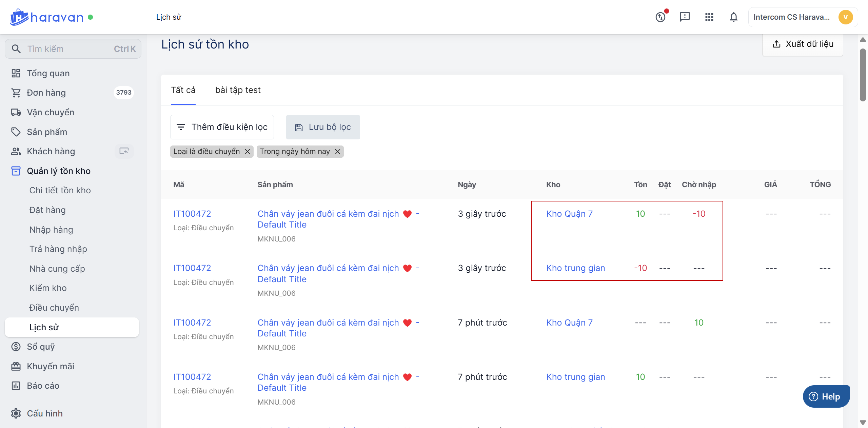Open Báo cáo reports in sidebar
This screenshot has width=868, height=428.
(x=43, y=386)
